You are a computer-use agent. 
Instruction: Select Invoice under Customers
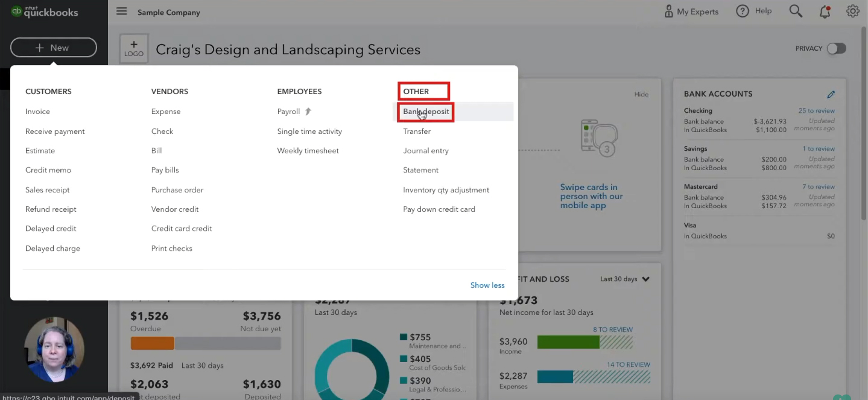click(37, 112)
